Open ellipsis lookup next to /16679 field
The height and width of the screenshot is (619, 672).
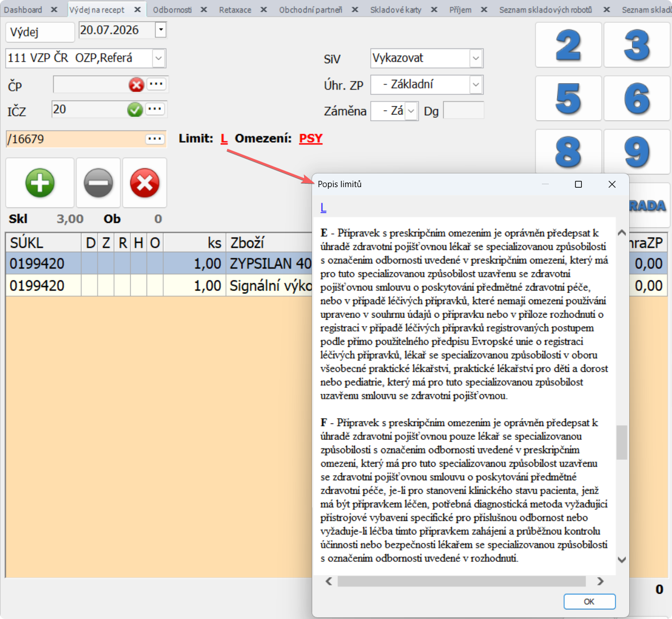(x=155, y=139)
